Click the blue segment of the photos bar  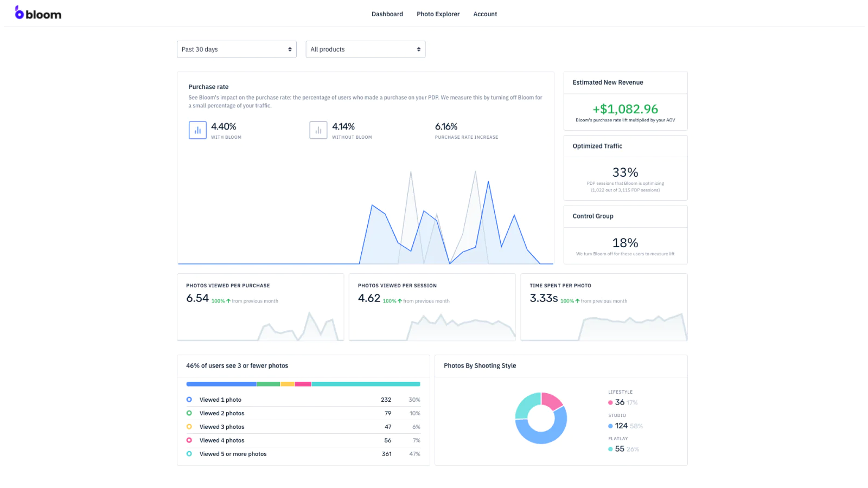tap(221, 384)
